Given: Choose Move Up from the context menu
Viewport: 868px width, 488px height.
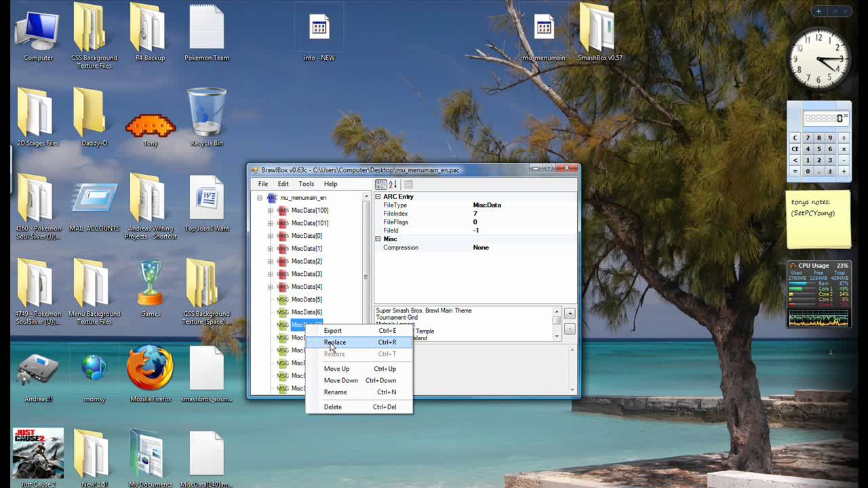Looking at the screenshot, I should click(x=359, y=369).
